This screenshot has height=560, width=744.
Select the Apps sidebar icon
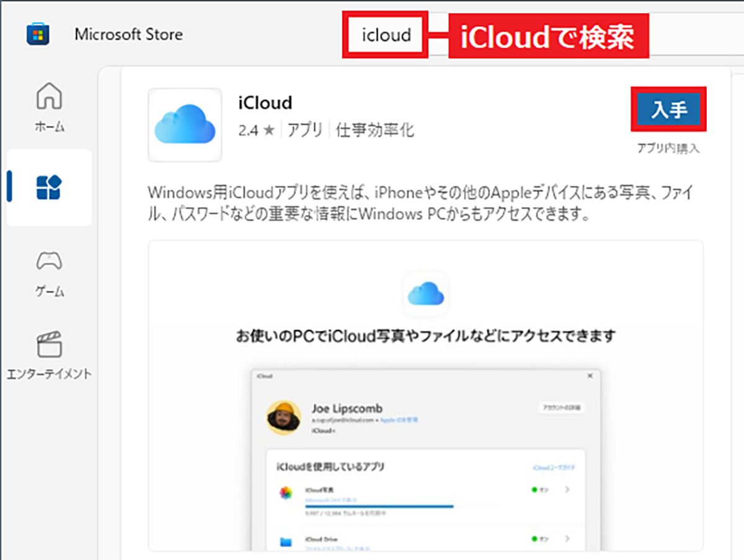pos(50,187)
